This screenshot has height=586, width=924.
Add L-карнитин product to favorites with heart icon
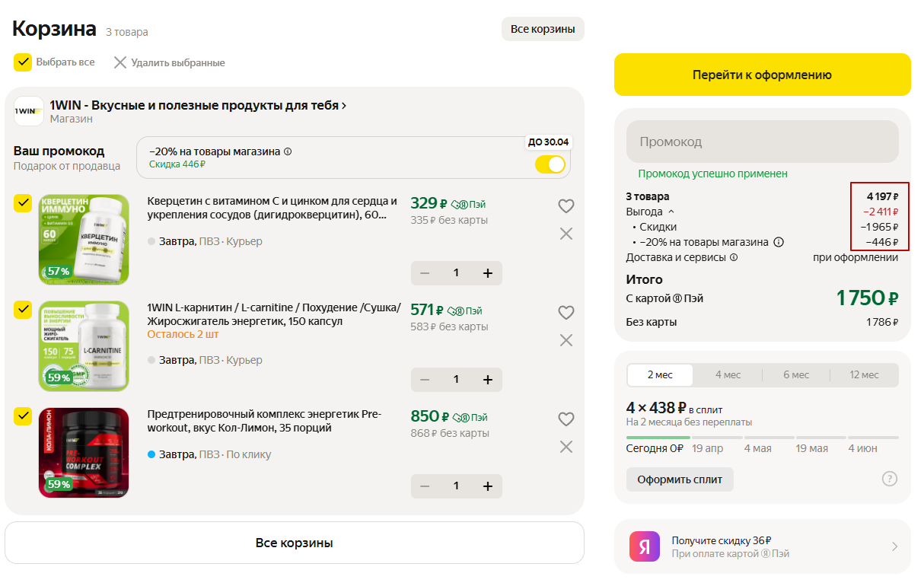pos(566,313)
